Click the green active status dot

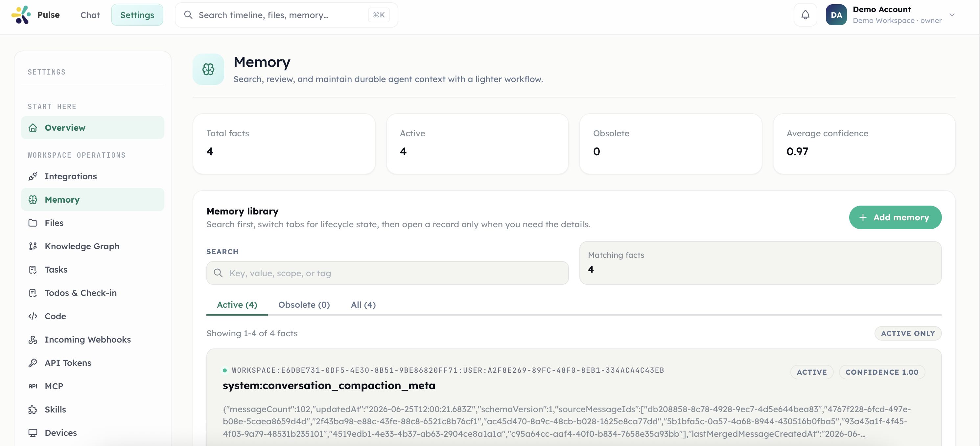tap(225, 370)
